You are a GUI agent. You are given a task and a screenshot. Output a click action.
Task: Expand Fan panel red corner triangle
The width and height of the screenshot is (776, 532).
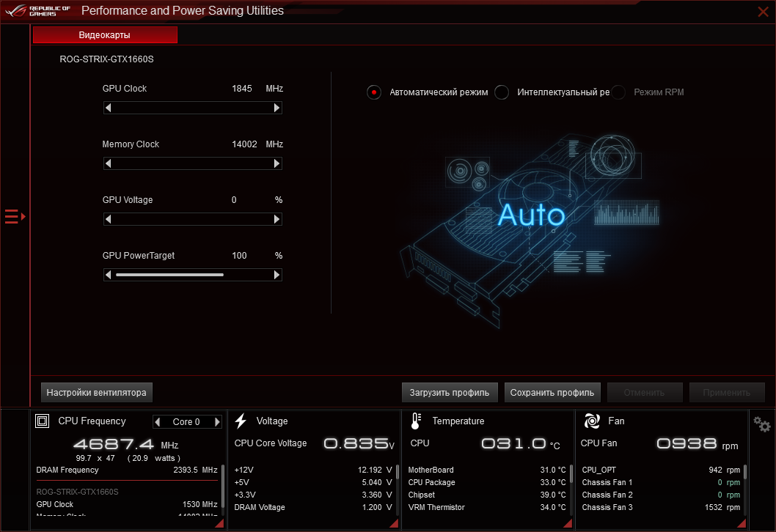742,524
